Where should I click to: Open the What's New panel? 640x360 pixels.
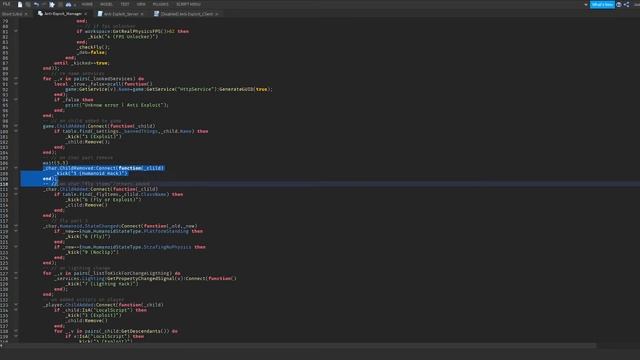(x=602, y=4)
